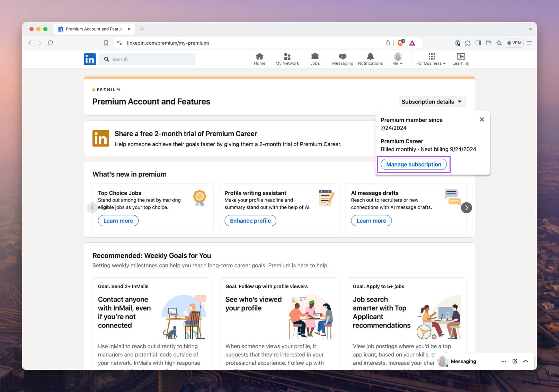Toggle the browser sidebar panel
The image size is (559, 392).
[x=478, y=43]
